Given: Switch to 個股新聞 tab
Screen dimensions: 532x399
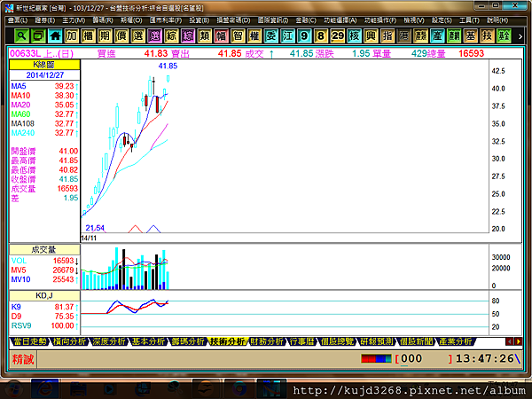Looking at the screenshot, I should point(416,341).
